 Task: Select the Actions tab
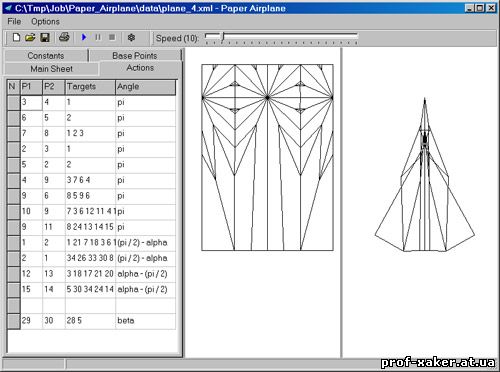[x=140, y=68]
